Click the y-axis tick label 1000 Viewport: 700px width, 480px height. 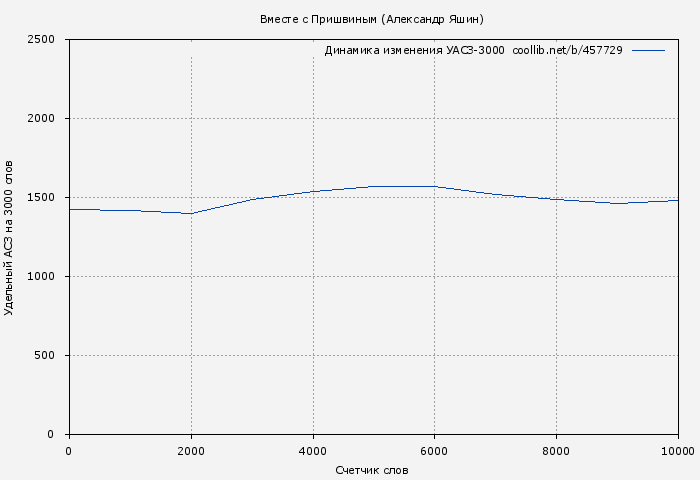47,277
